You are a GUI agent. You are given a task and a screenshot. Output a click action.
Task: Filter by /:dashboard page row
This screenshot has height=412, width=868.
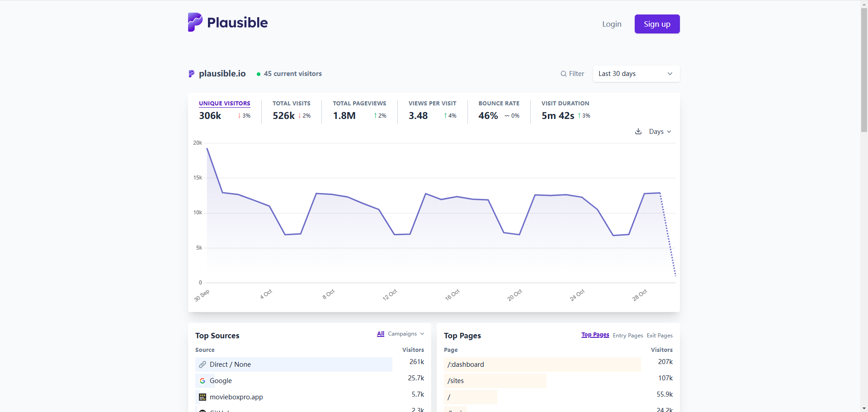pos(542,365)
